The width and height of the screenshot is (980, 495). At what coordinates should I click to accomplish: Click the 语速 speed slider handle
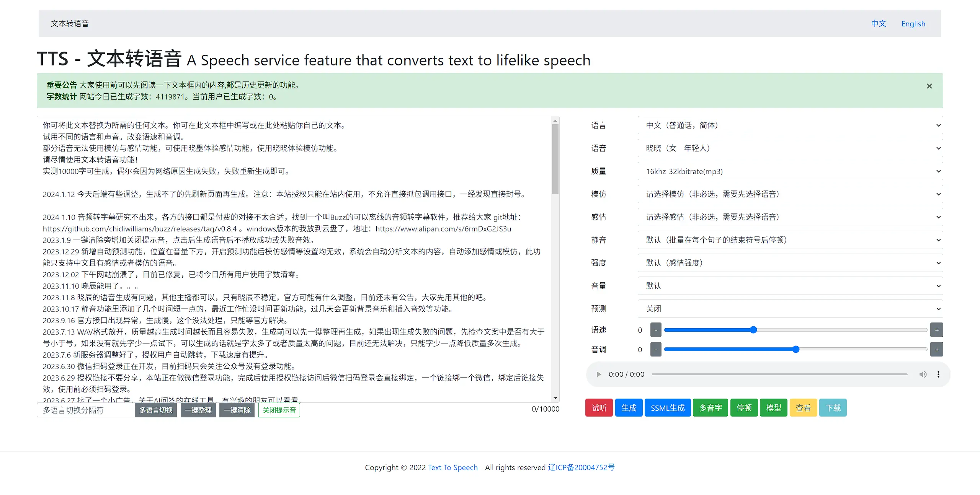coord(753,330)
